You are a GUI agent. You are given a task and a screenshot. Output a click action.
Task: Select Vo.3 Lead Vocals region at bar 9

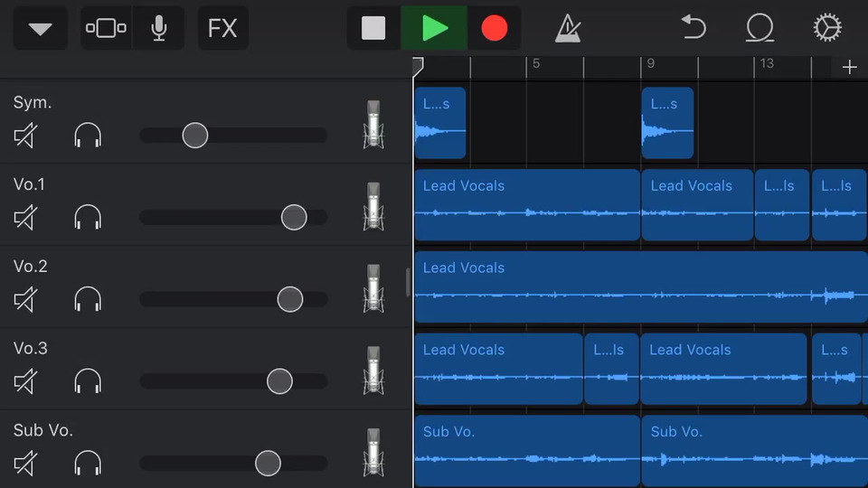723,369
